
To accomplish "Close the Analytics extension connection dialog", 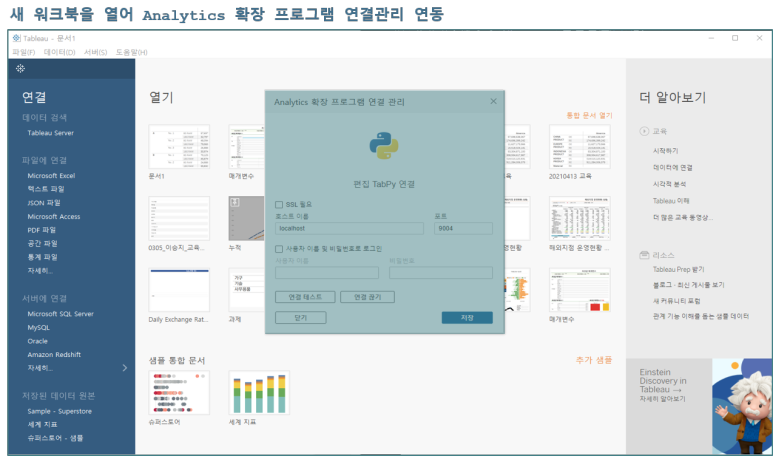I will tap(493, 101).
